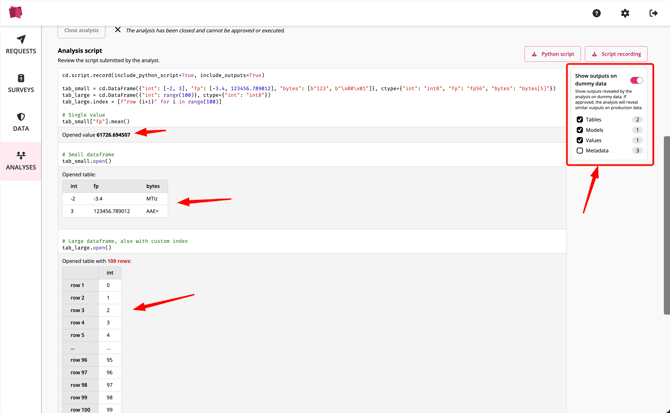The height and width of the screenshot is (413, 670).
Task: Click the 'row 3' cell in large table
Action: [x=78, y=310]
